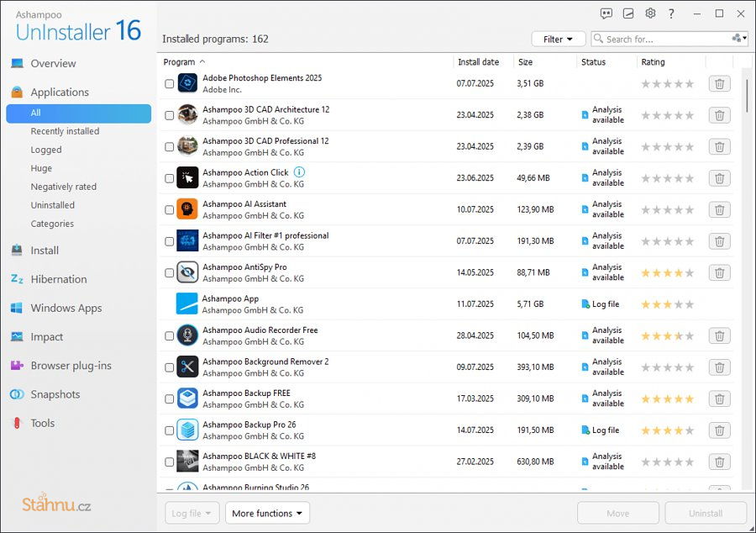Check the Ashampoo Action Click checkbox
The height and width of the screenshot is (533, 756).
click(x=169, y=178)
